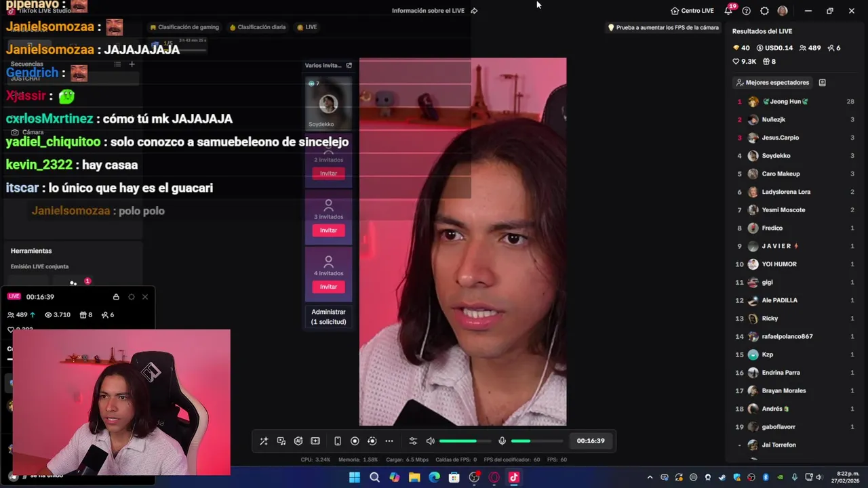Select viewer Caro Makeup in ranking
The width and height of the screenshot is (868, 488).
point(795,174)
